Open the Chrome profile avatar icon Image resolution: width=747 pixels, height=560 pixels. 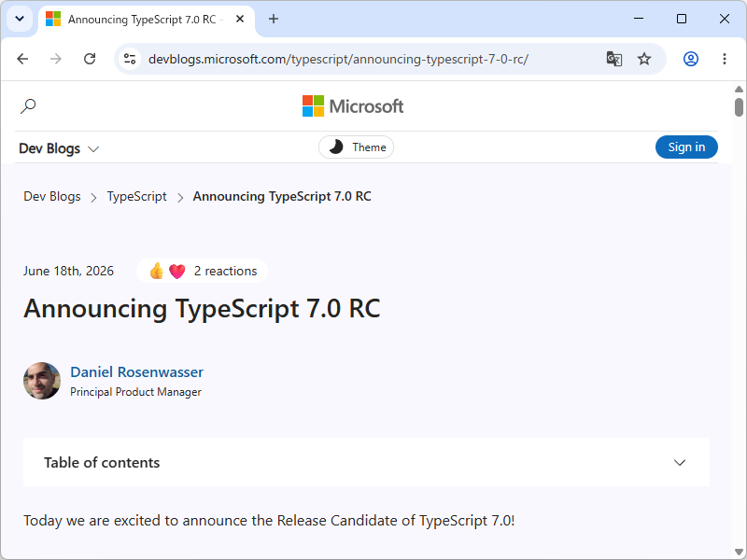(x=691, y=59)
